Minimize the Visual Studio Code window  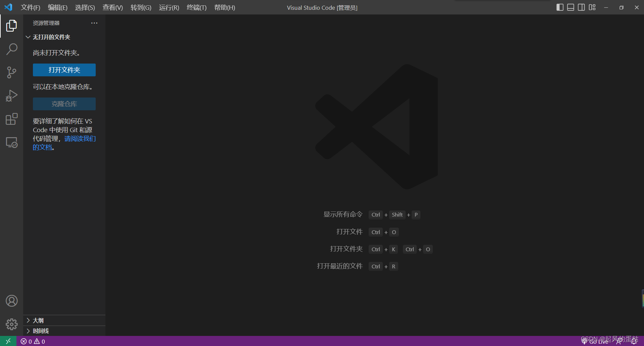tap(606, 7)
